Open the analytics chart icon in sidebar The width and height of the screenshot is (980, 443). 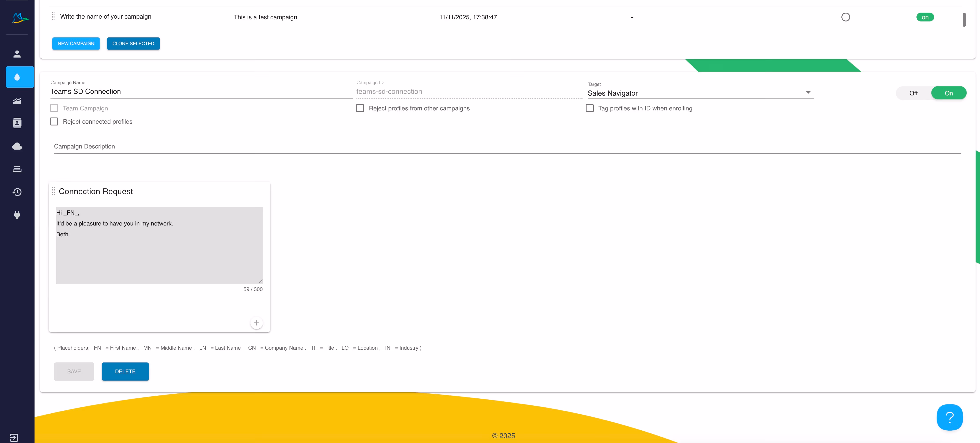pos(17,101)
